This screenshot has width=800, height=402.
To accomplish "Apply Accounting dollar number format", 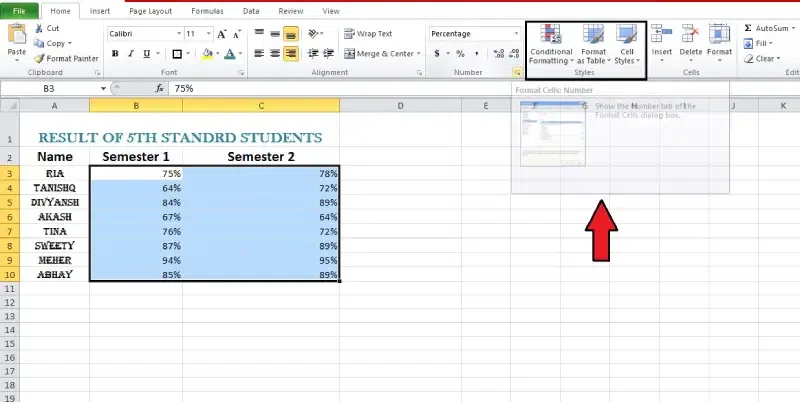I will (x=437, y=54).
